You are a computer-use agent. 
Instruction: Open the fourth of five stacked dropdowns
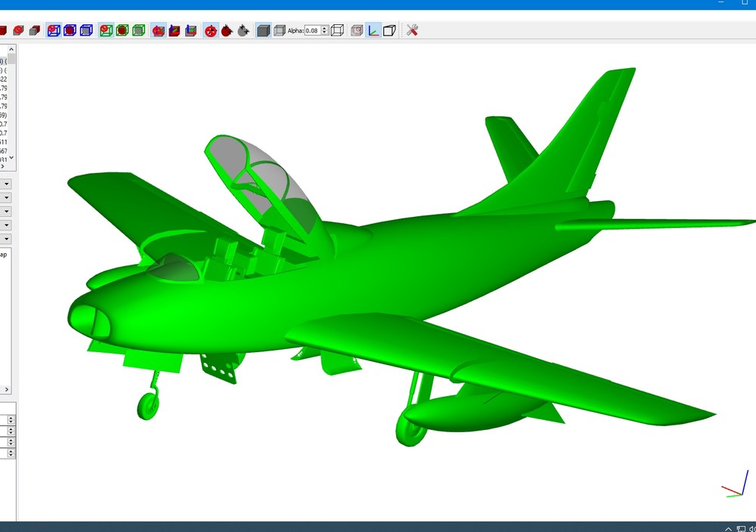6,225
